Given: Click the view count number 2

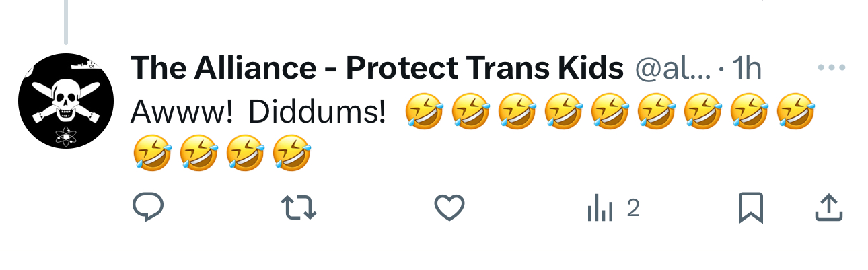Looking at the screenshot, I should [x=632, y=209].
